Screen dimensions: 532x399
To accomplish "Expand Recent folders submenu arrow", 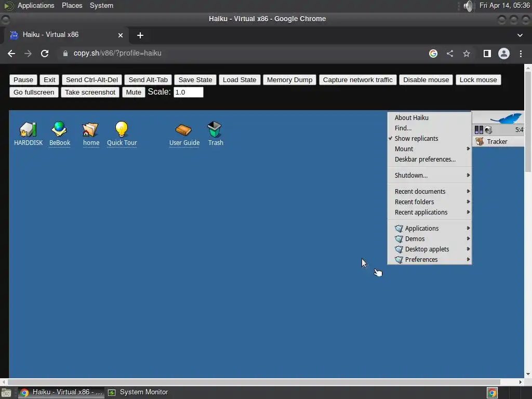I will pyautogui.click(x=468, y=202).
